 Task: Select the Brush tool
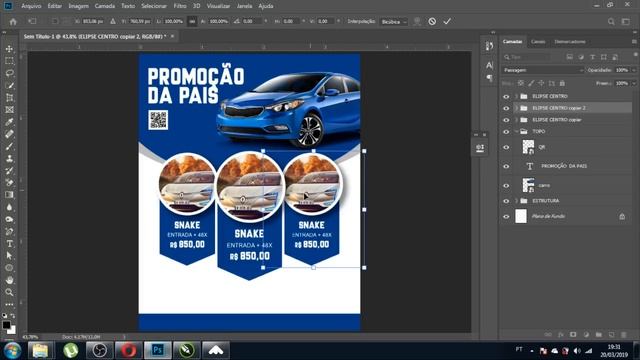(x=9, y=146)
